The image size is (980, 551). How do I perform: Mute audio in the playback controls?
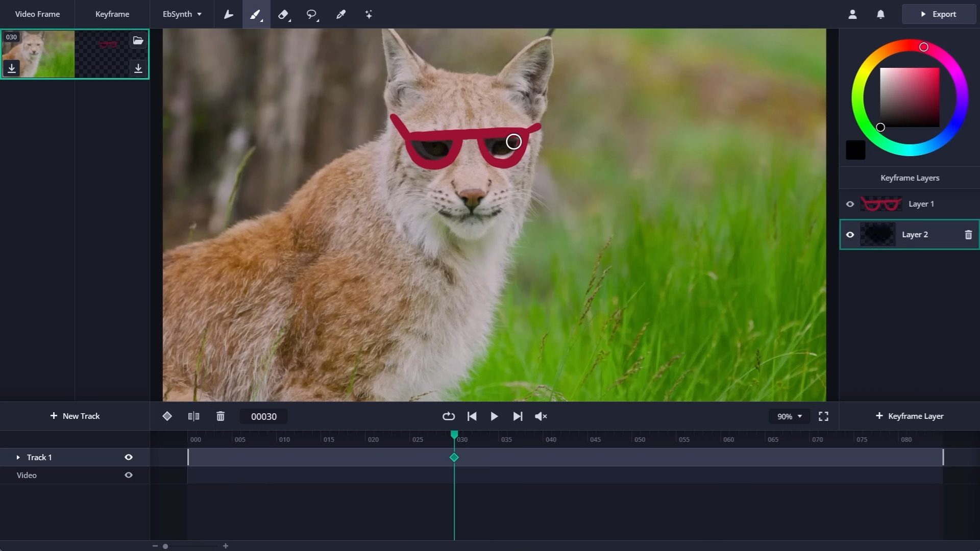pyautogui.click(x=541, y=416)
